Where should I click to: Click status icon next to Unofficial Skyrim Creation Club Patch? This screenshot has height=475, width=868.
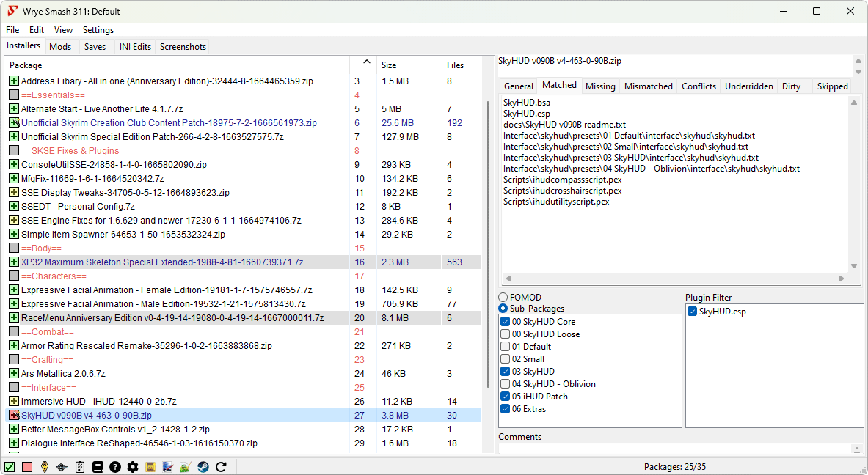[15, 122]
